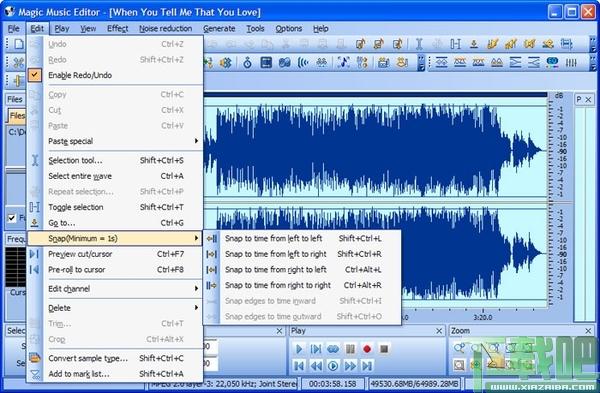
Task: Open the Help menu
Action: click(x=321, y=29)
